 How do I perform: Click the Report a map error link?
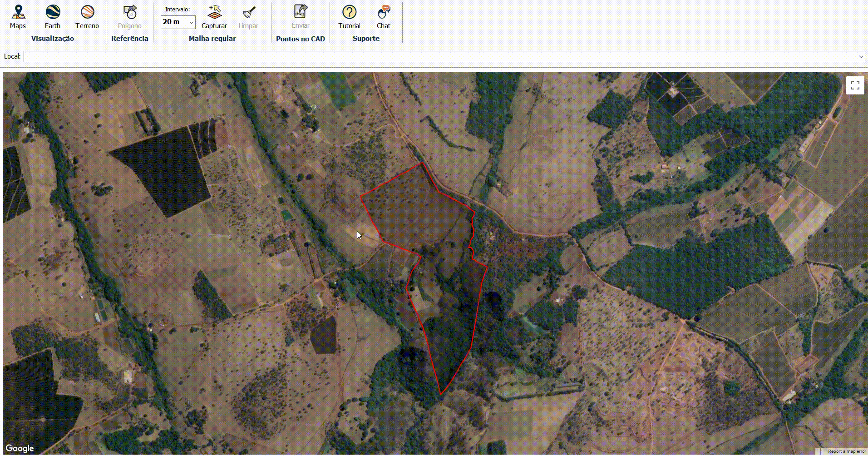point(847,451)
